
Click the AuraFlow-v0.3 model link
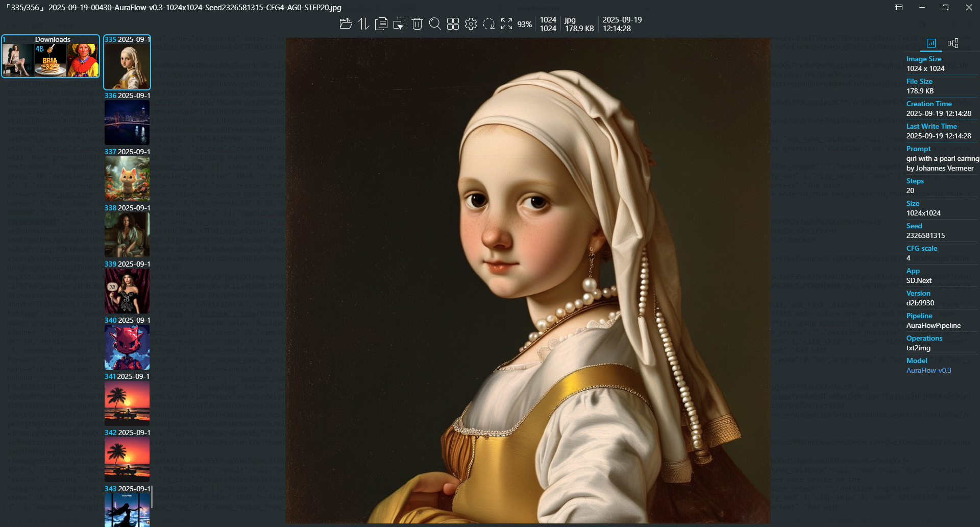(x=928, y=370)
